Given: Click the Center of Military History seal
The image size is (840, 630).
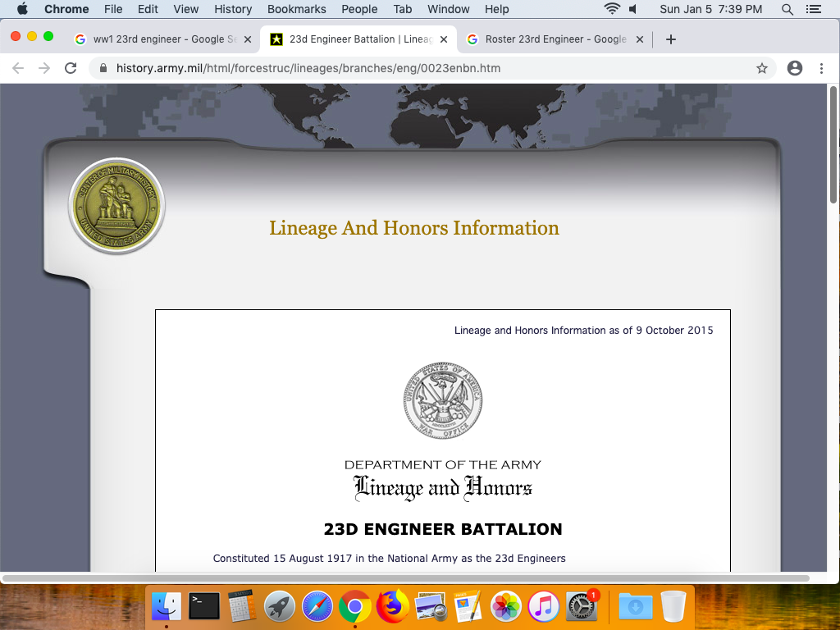Looking at the screenshot, I should coord(116,205).
